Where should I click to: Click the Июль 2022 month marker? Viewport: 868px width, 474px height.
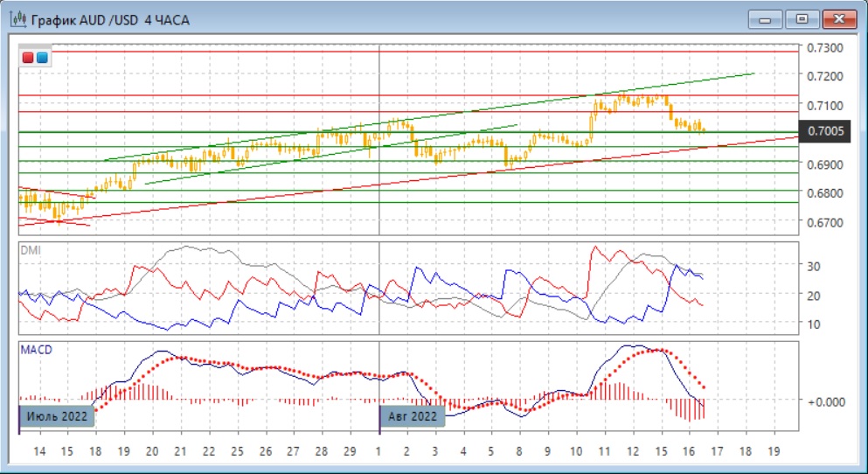[56, 416]
